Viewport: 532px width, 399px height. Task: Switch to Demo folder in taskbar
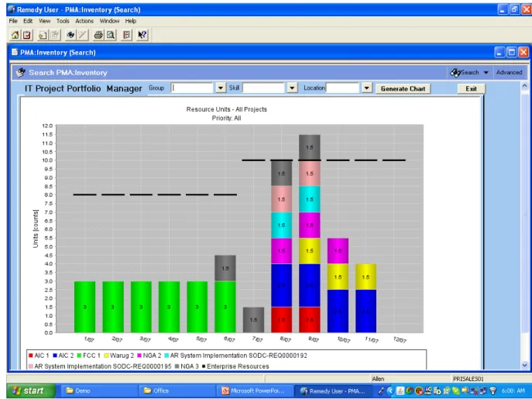[98, 390]
